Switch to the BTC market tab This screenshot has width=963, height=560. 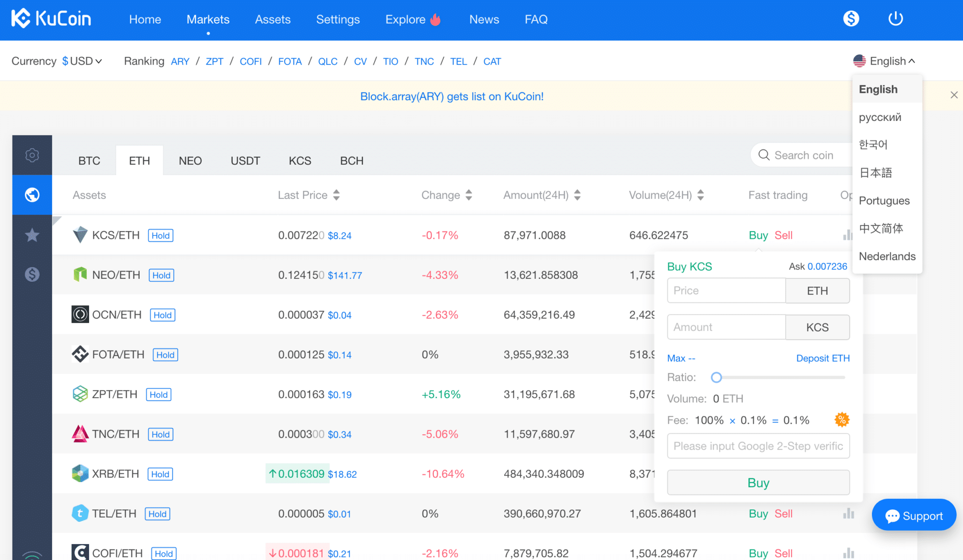[89, 161]
